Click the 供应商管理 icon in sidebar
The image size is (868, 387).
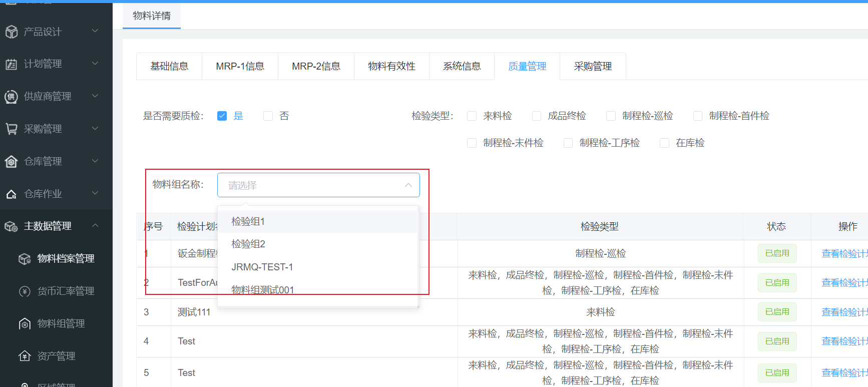click(x=12, y=97)
